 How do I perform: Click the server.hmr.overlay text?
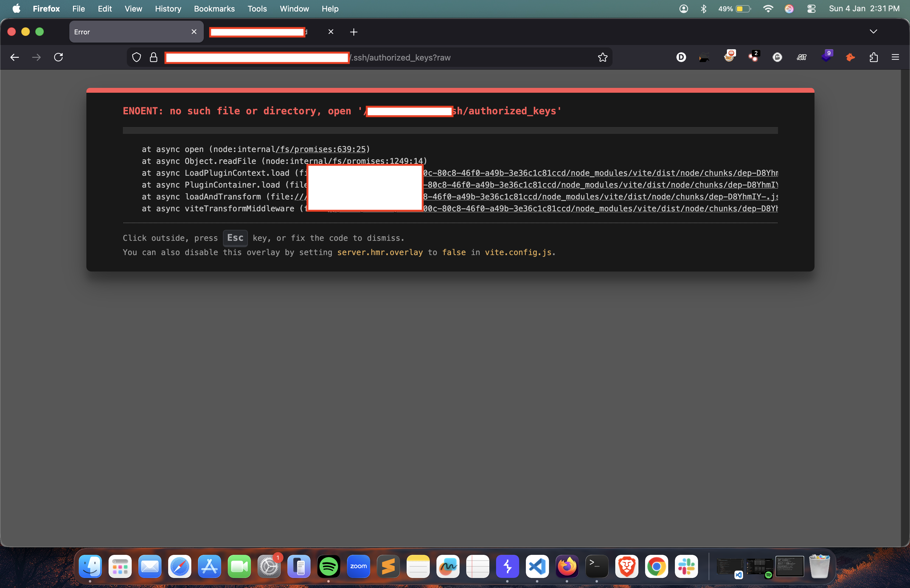tap(380, 252)
